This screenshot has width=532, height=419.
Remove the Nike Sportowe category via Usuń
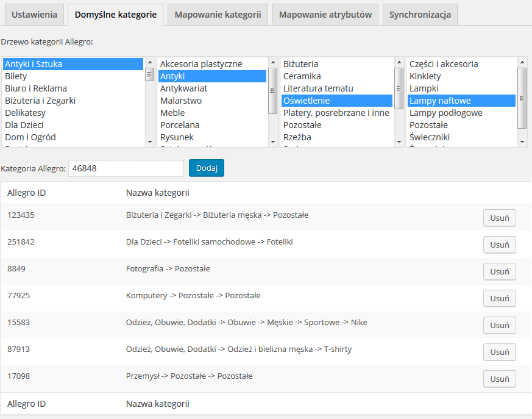pos(500,325)
